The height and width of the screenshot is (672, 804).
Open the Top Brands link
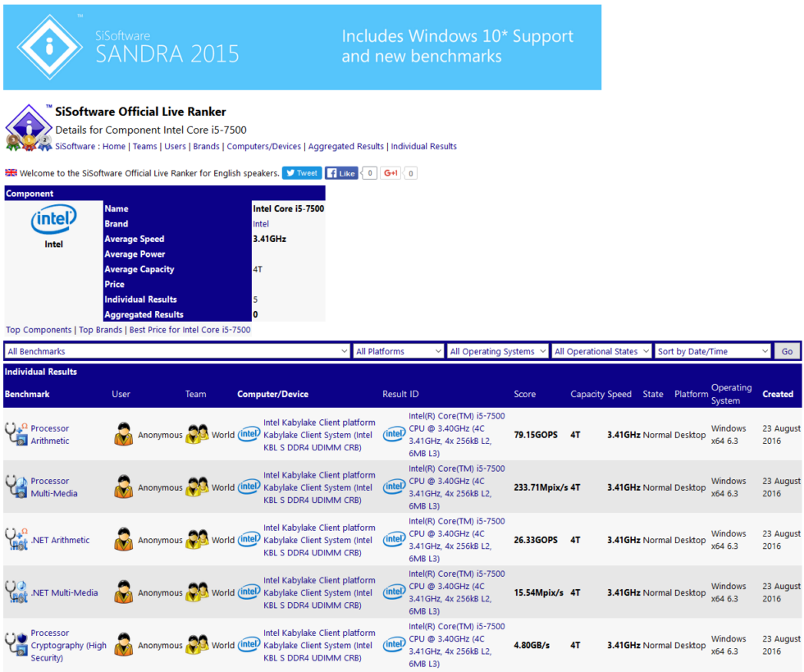click(x=100, y=330)
